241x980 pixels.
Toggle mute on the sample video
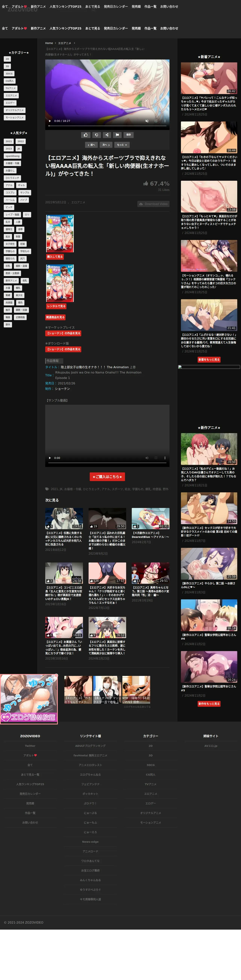click(147, 458)
